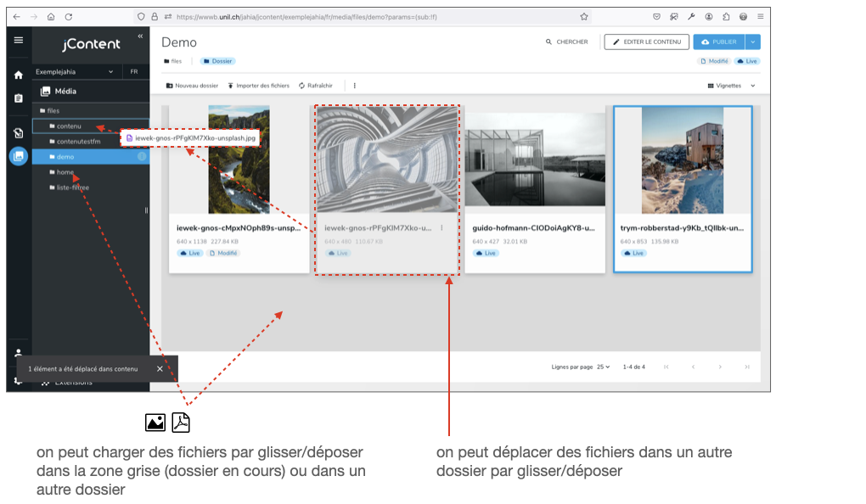Change lines per page dropdown (25)

pyautogui.click(x=603, y=367)
